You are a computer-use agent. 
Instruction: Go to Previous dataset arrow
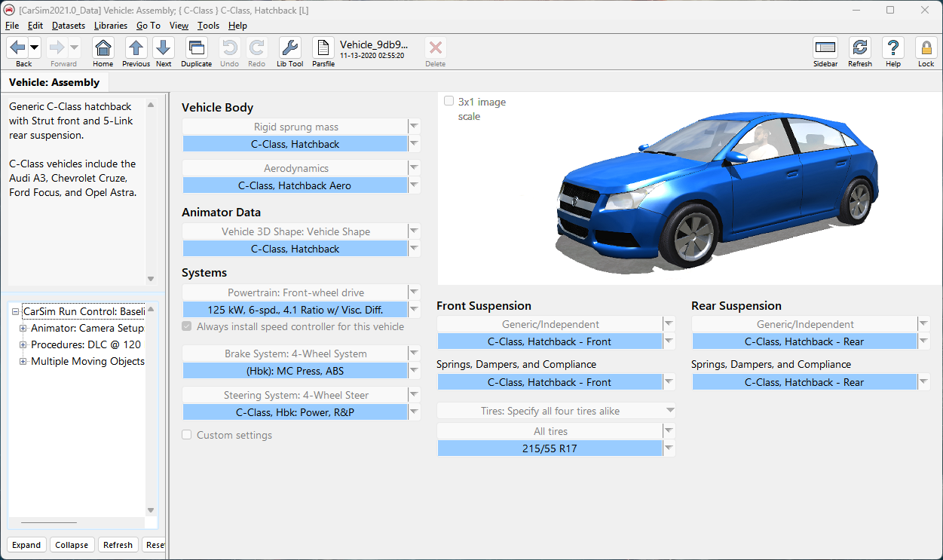136,49
